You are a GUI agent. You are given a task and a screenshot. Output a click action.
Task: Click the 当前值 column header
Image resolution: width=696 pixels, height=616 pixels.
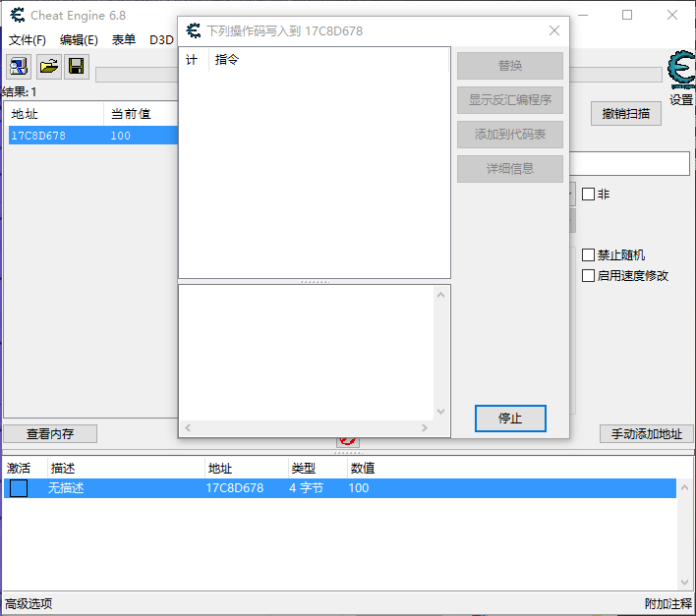[x=141, y=114]
